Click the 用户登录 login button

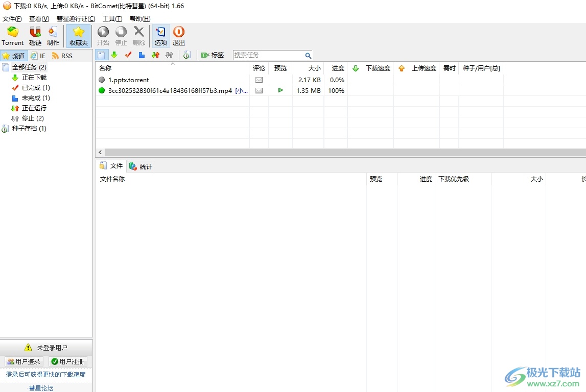pyautogui.click(x=25, y=362)
